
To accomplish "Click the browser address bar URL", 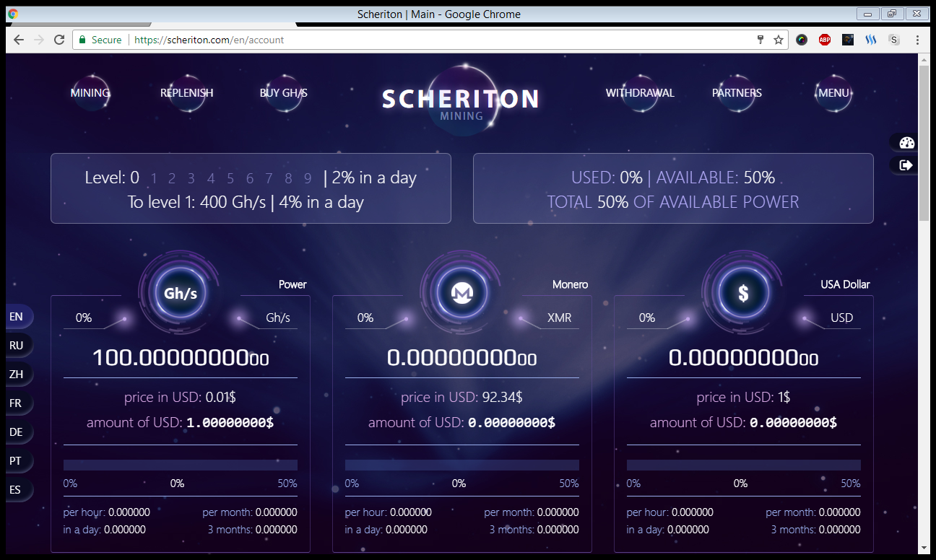I will pos(209,40).
